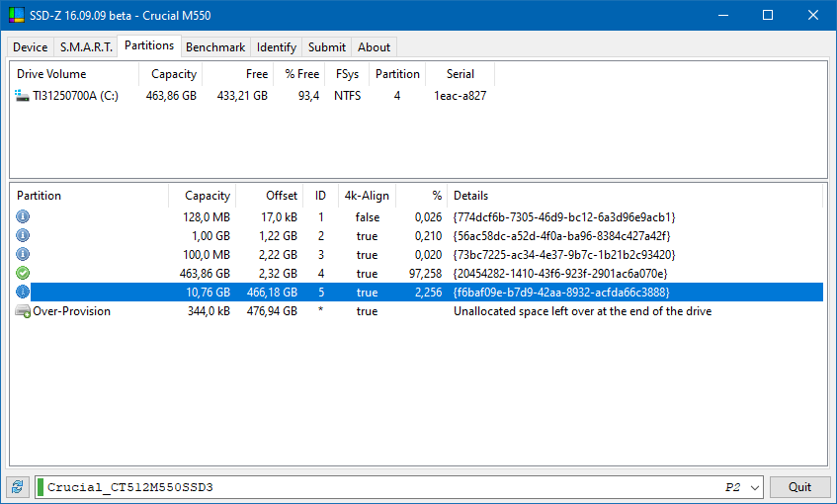Click the Details column header
837x504 pixels.
point(634,196)
